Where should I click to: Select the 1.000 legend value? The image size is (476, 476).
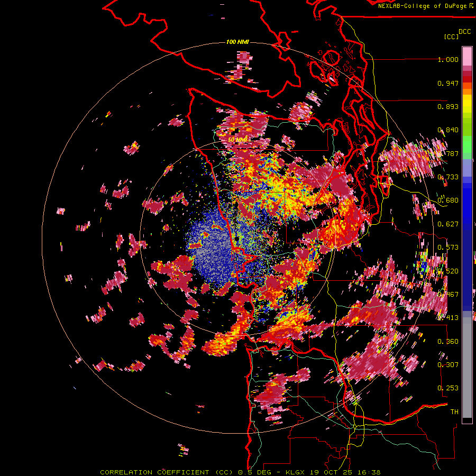448,59
